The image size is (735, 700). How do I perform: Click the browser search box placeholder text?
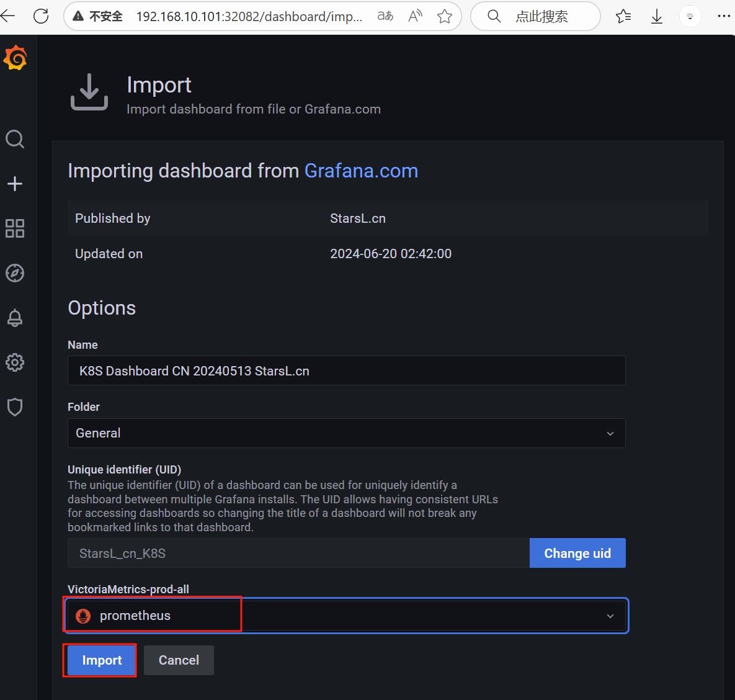pos(541,17)
